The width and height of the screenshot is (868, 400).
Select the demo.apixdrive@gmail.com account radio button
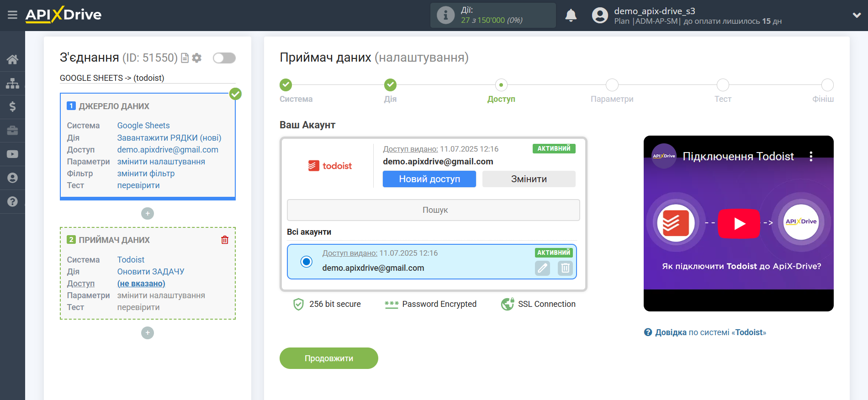(x=307, y=262)
